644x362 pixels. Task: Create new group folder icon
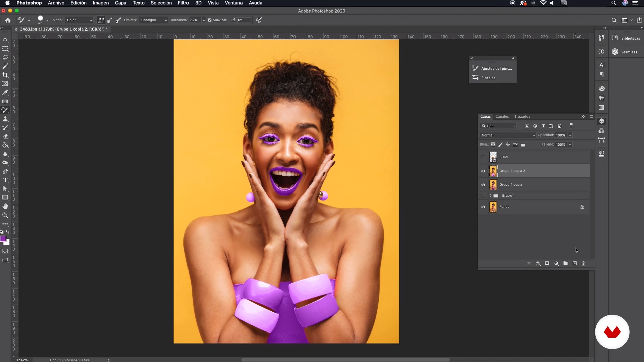tap(565, 263)
